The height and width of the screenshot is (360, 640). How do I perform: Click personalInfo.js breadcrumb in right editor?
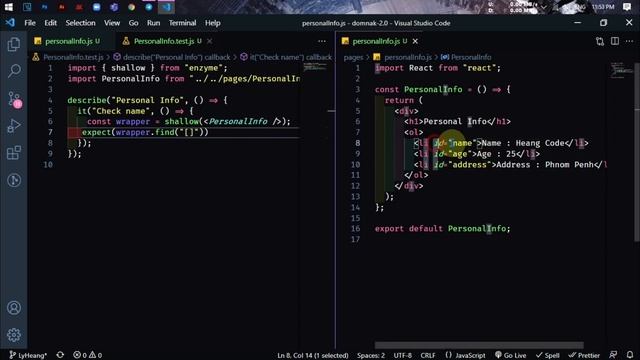pyautogui.click(x=403, y=57)
